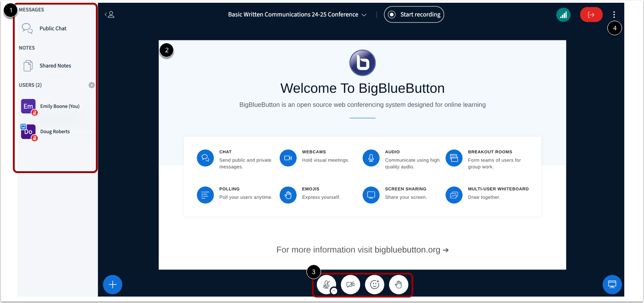The width and height of the screenshot is (644, 303).
Task: Click the Welcome To BigBlueButton slide
Action: click(362, 88)
